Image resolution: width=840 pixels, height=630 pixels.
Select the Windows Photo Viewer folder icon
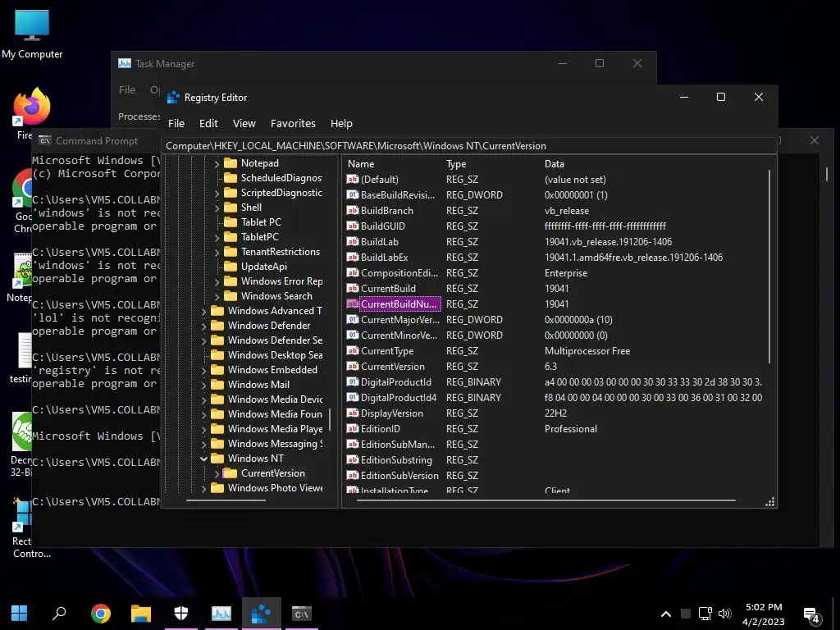point(217,487)
